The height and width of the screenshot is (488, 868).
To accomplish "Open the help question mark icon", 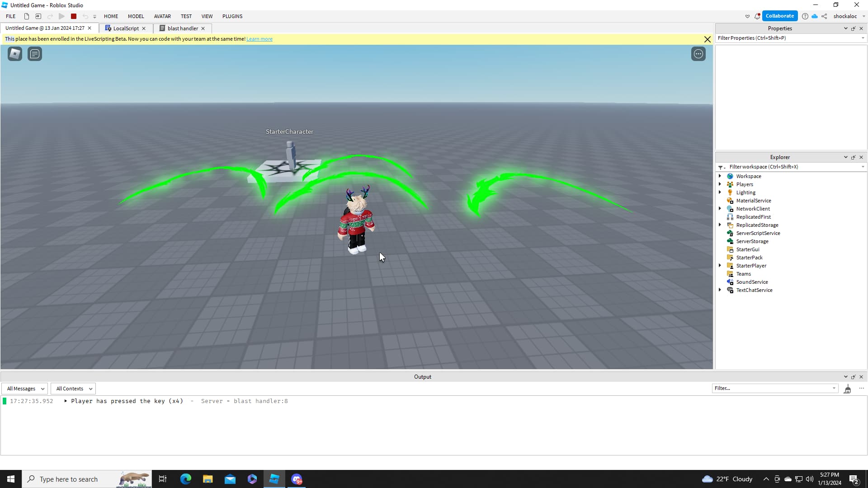I will (805, 16).
